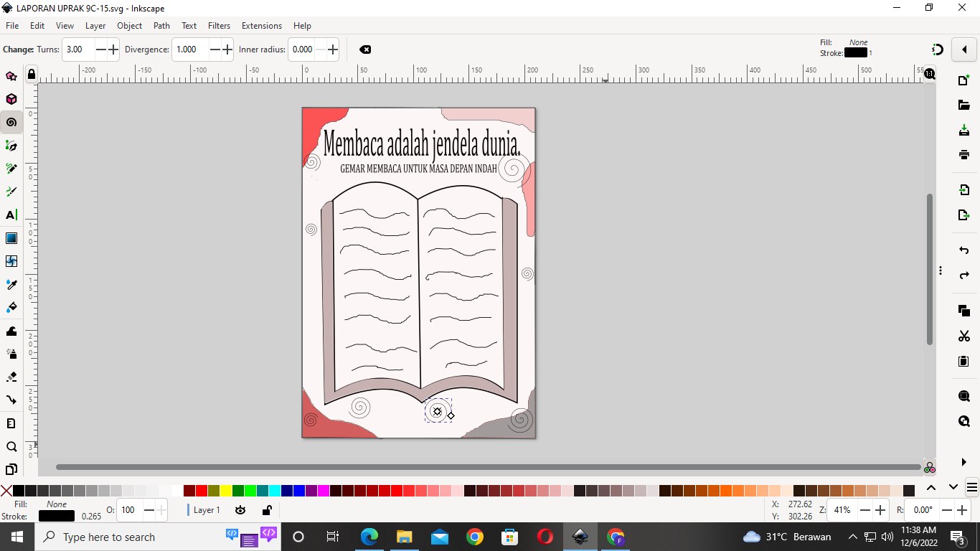
Task: Select the Pen Bezier tool
Action: (x=11, y=146)
